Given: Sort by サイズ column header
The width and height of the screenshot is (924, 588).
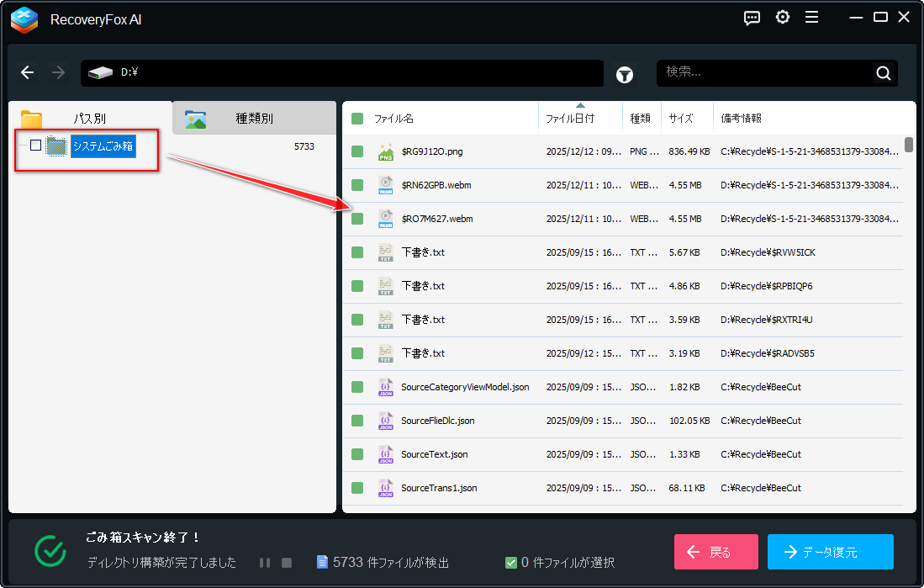Looking at the screenshot, I should (x=681, y=119).
